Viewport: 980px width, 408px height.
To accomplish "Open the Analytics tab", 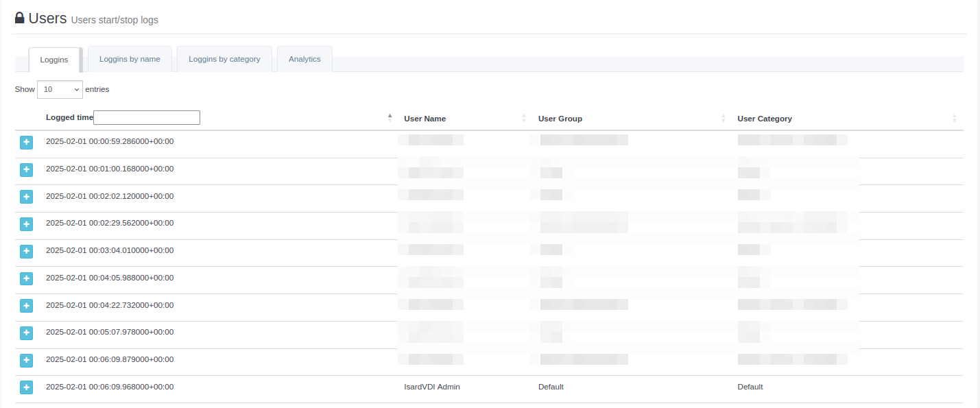I will pos(304,59).
